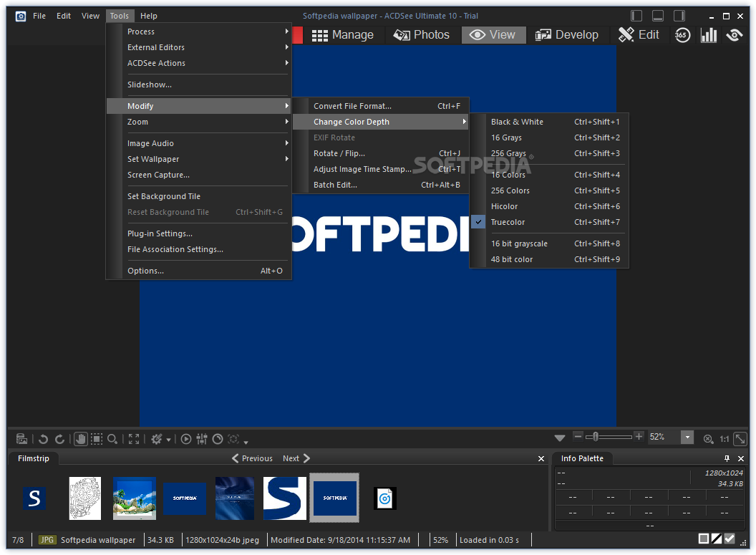
Task: Open the File menu
Action: tap(39, 16)
